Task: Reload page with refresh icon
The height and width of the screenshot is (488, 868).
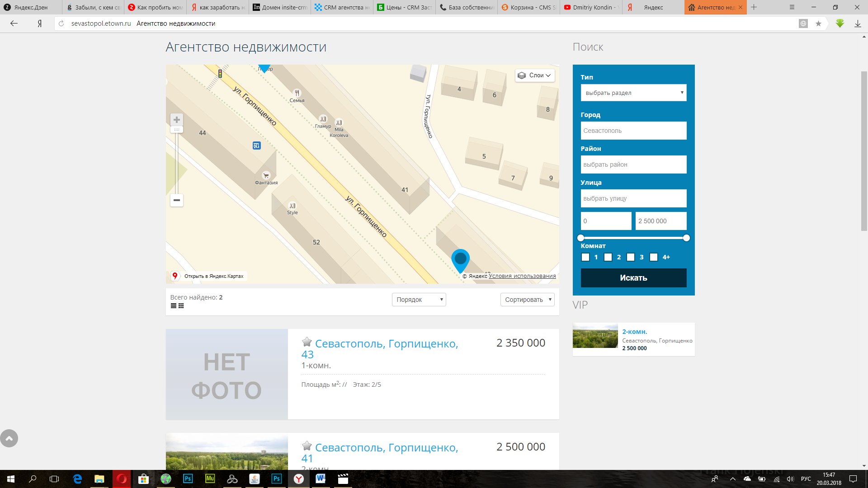Action: [61, 23]
